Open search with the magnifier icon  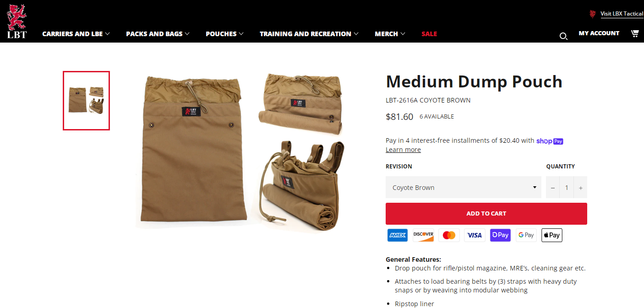click(563, 36)
